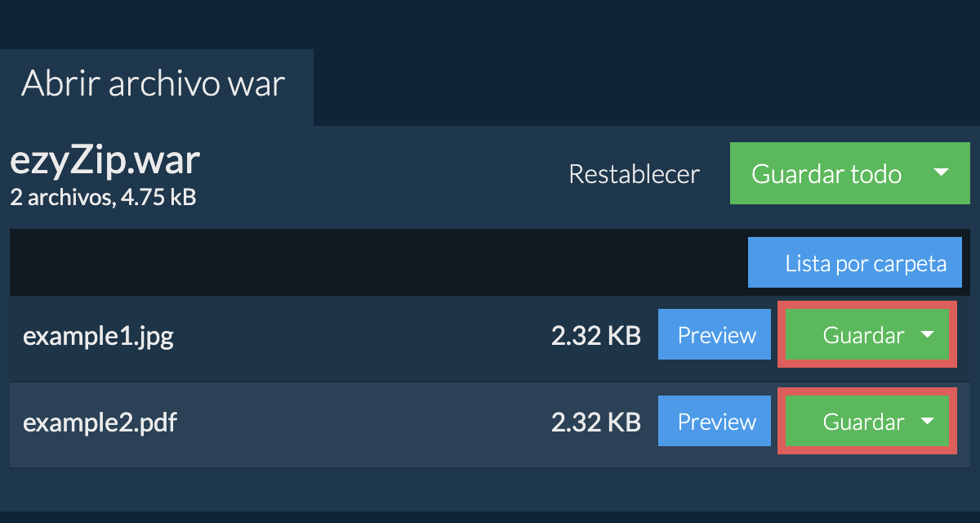Screen dimensions: 980x523
Task: Click the Restablecer link
Action: [634, 174]
